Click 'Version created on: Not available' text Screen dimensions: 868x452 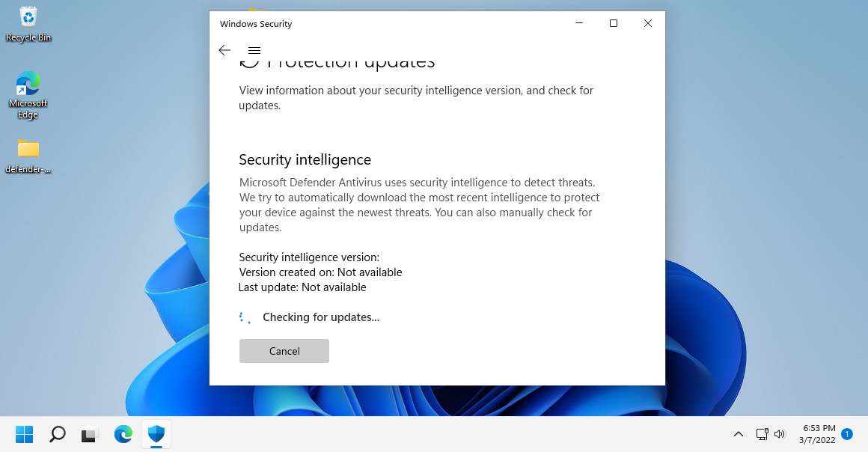pyautogui.click(x=320, y=272)
